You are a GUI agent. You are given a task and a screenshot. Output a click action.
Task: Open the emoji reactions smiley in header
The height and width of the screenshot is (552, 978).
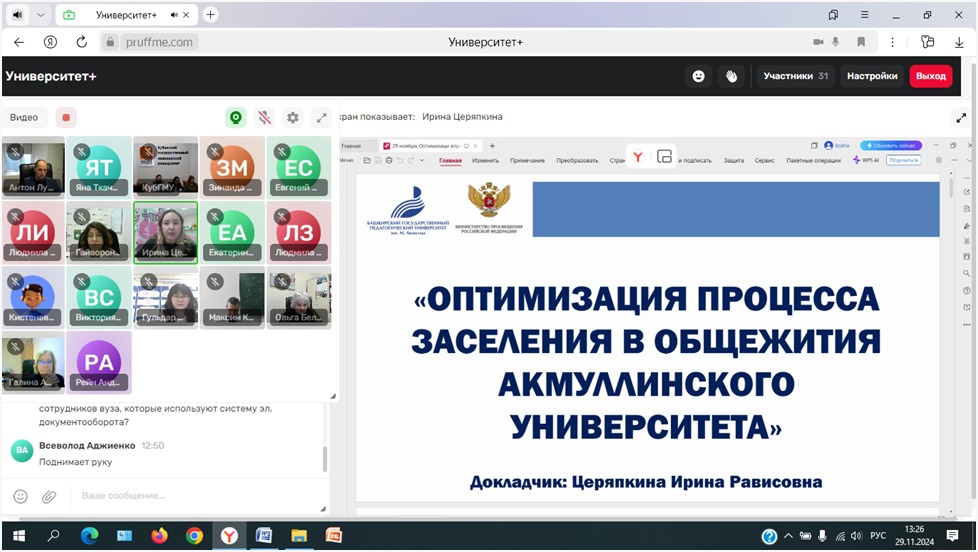[698, 76]
